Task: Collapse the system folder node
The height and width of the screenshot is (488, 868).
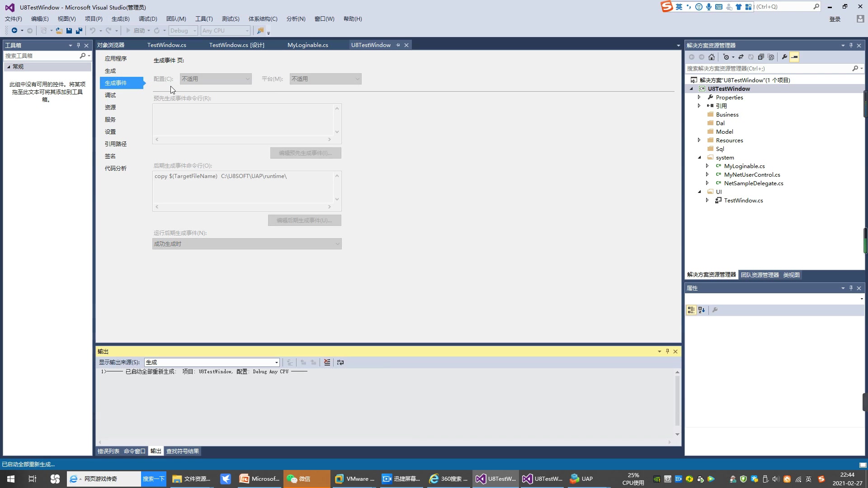Action: [x=699, y=157]
